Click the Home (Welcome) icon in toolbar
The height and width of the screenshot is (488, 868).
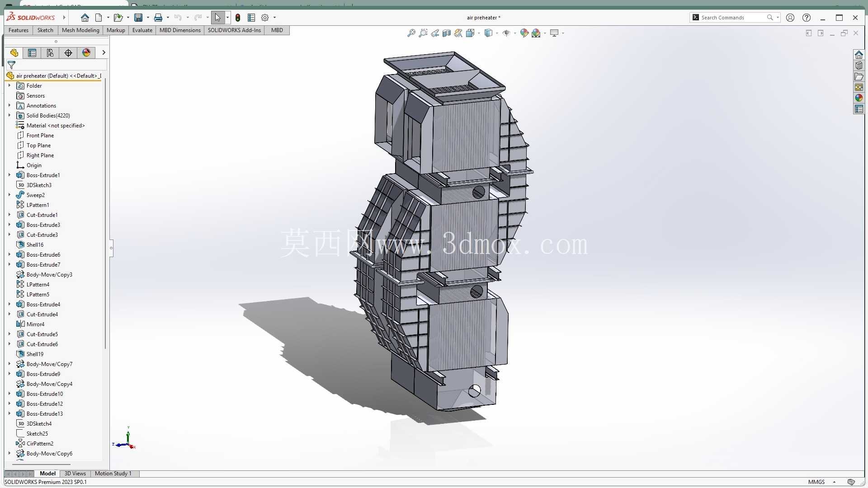(85, 18)
